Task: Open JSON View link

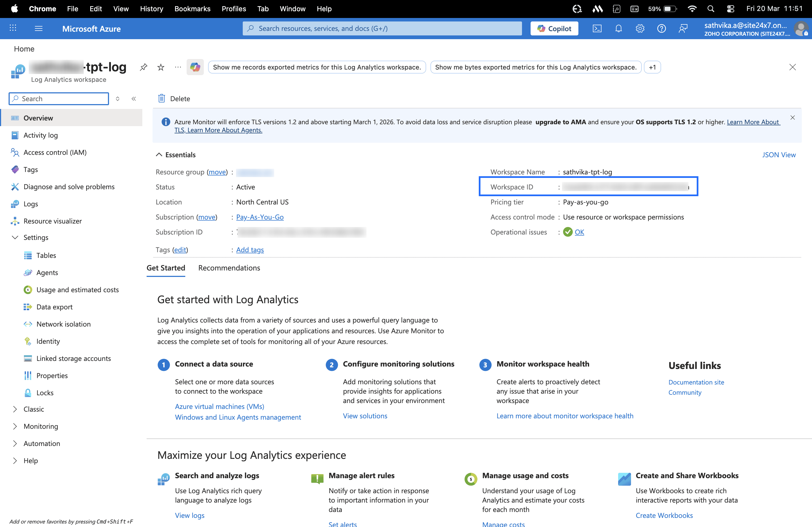Action: [778, 155]
